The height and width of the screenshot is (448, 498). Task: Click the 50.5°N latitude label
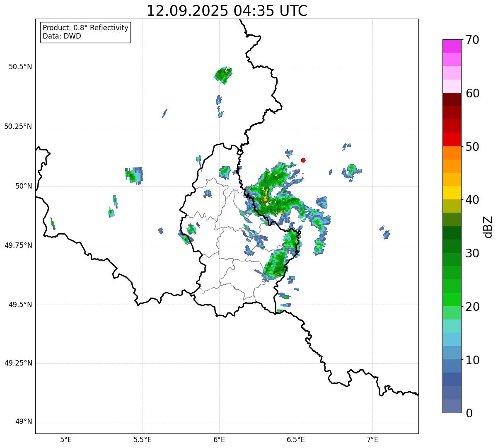pyautogui.click(x=20, y=67)
